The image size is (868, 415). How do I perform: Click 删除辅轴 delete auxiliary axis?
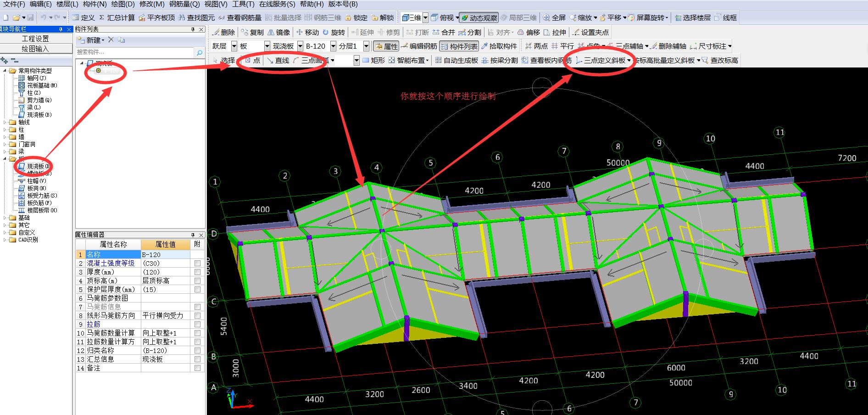tap(668, 46)
